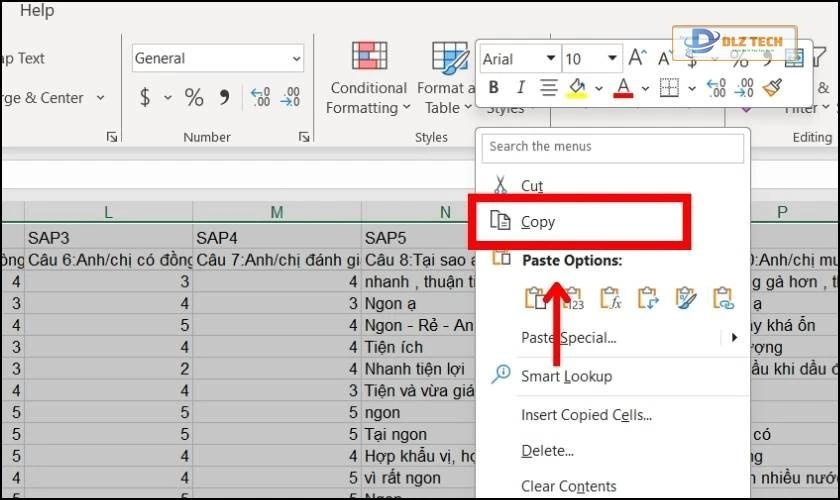Choose Paste Formatting icon with paintbrush
The width and height of the screenshot is (840, 500).
[x=685, y=297]
